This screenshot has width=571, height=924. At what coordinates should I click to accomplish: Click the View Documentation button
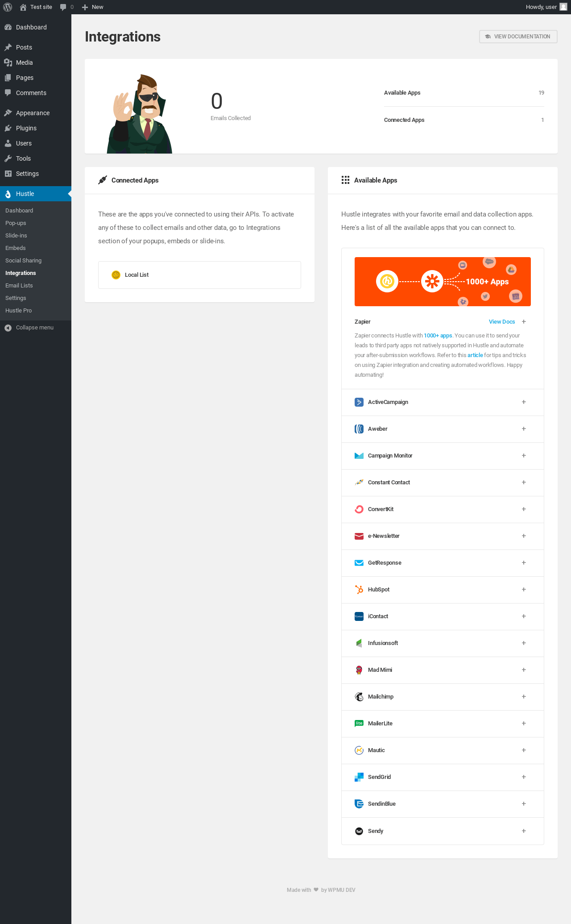pyautogui.click(x=518, y=37)
